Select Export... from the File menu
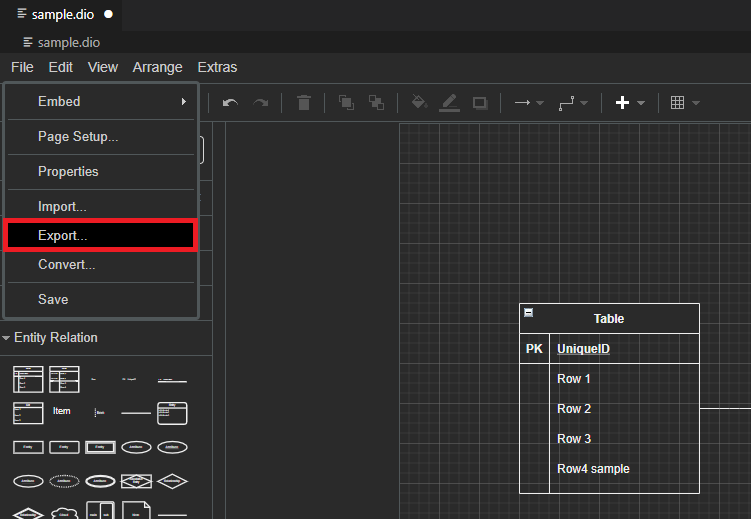Viewport: 751px width, 519px height. pos(63,236)
